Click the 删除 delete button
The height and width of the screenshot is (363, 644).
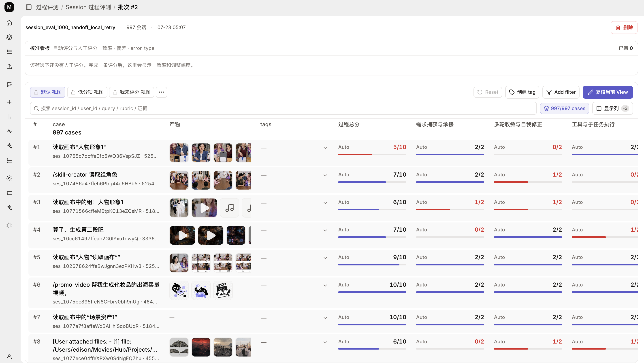click(x=624, y=28)
